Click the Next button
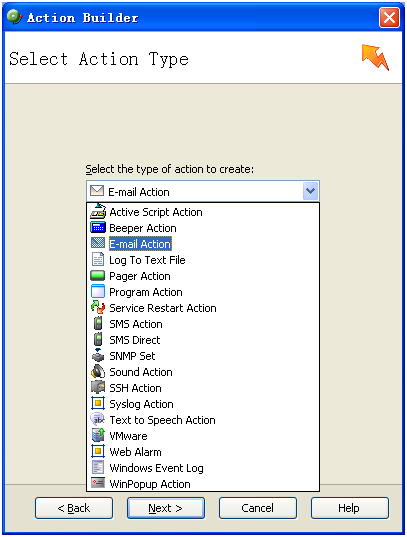The height and width of the screenshot is (537, 407). tap(166, 508)
